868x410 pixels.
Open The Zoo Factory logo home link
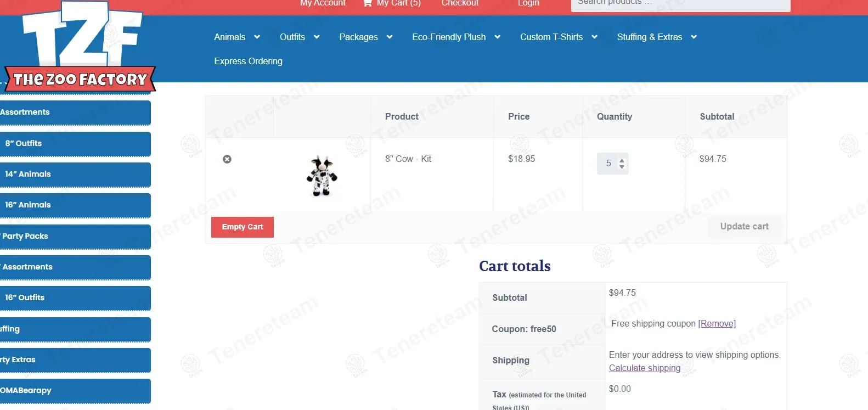point(81,46)
